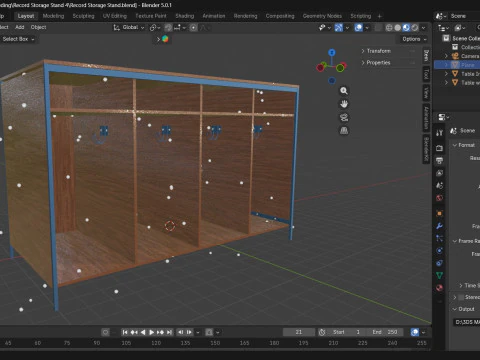The width and height of the screenshot is (480, 360).
Task: Switch to material preview shading
Action: pos(406,27)
